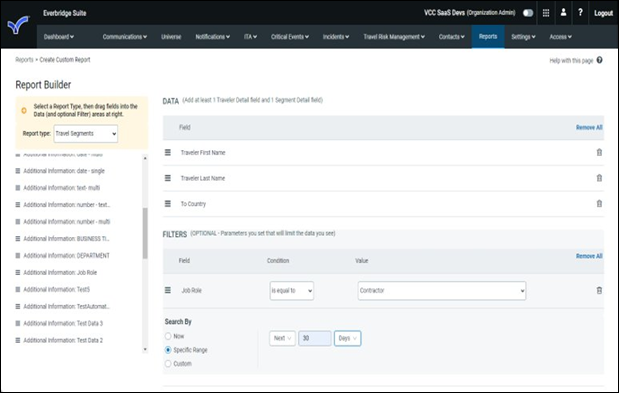Click the Everbridge bird logo
This screenshot has height=393, width=619.
18,25
